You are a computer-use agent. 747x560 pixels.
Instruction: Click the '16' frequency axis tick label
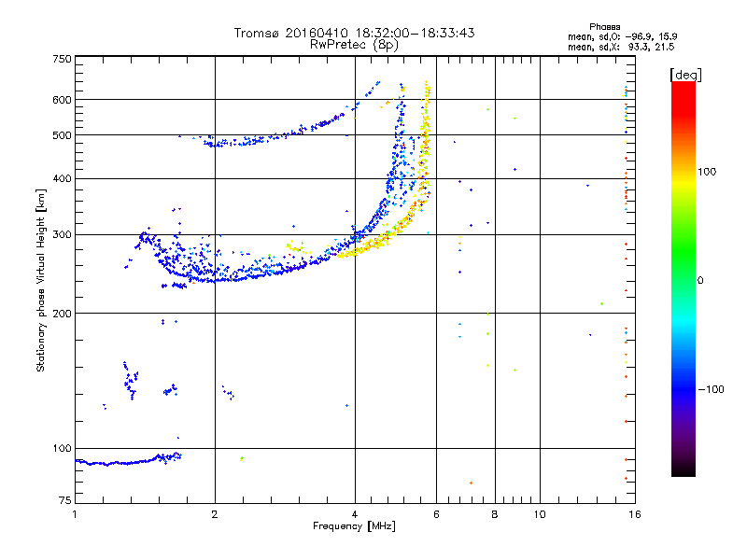(x=635, y=514)
